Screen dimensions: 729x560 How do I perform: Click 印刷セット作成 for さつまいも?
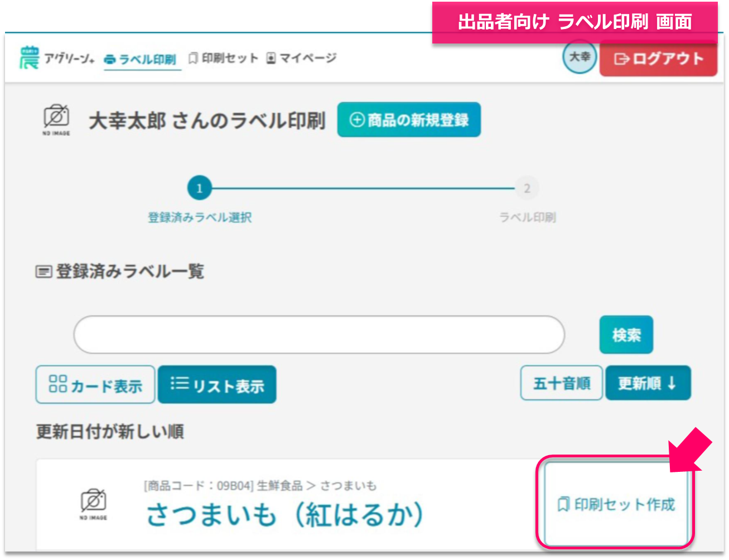(x=616, y=504)
